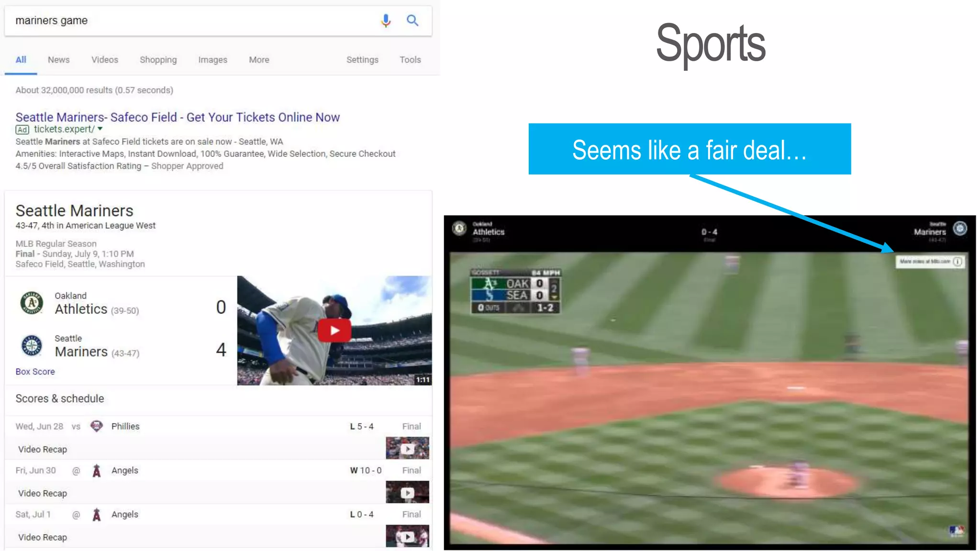Open search Tools
Image resolution: width=980 pixels, height=551 pixels.
410,60
